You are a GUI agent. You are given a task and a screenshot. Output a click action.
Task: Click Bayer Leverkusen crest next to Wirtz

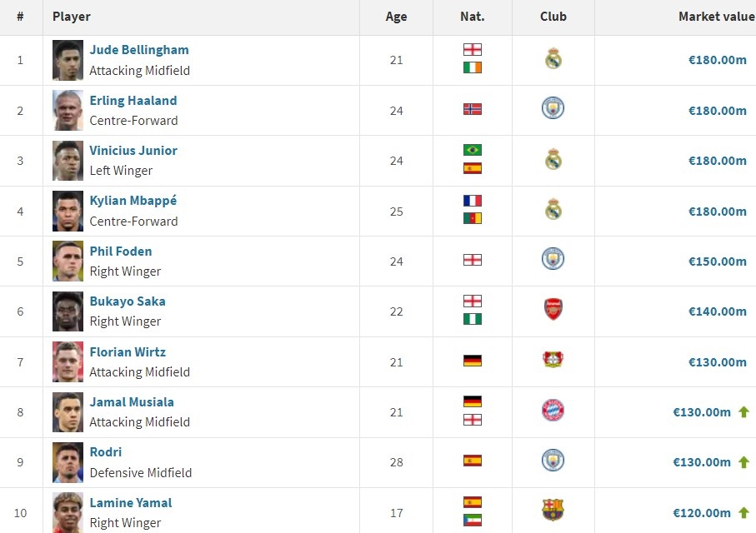point(553,360)
